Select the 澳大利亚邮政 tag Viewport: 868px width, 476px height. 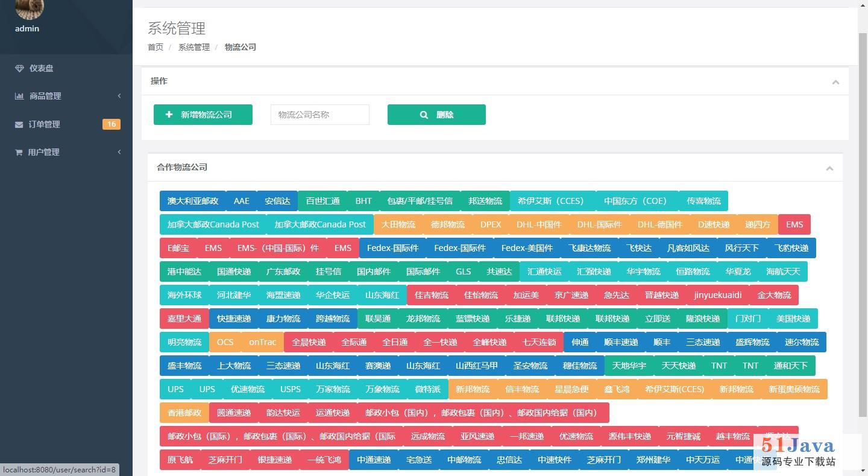193,201
